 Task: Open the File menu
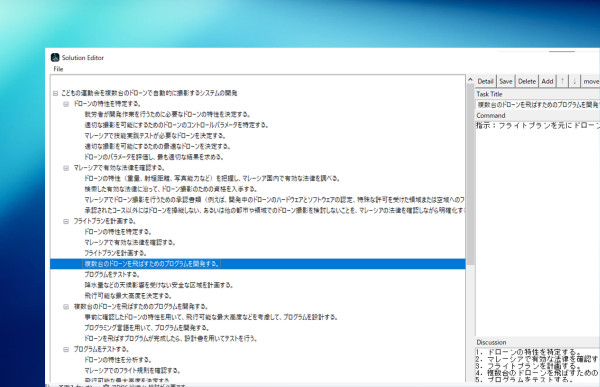coord(58,69)
